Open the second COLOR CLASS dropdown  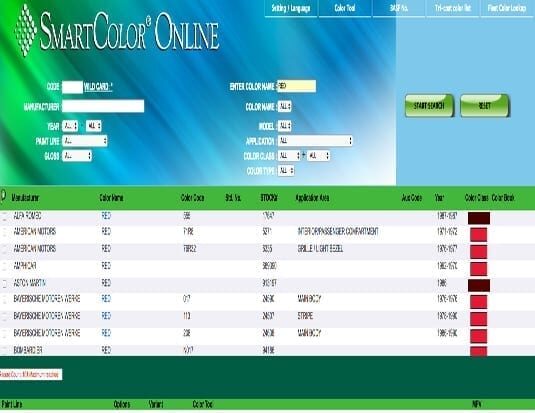pos(318,156)
